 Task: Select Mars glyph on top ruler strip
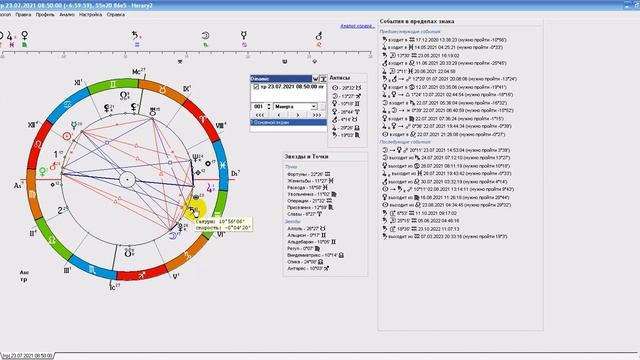[319, 36]
